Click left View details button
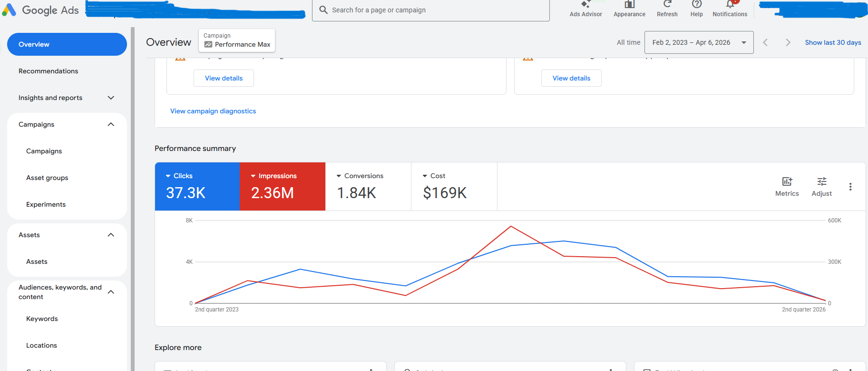Image resolution: width=868 pixels, height=371 pixels. (x=224, y=78)
